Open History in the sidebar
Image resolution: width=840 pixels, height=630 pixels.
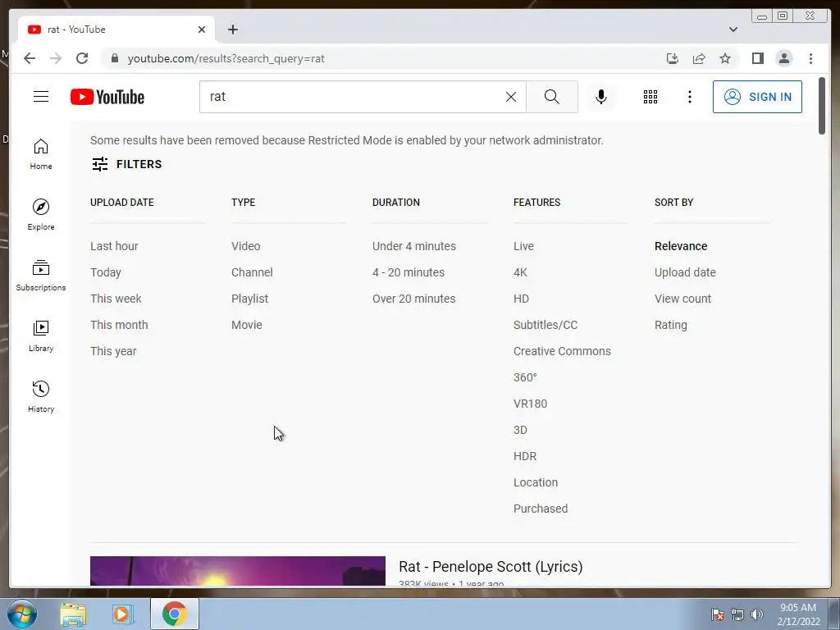41,396
